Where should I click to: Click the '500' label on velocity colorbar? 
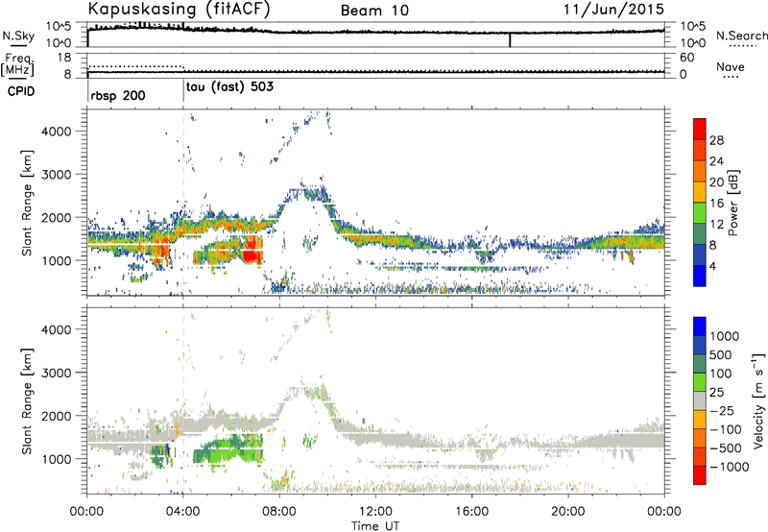(x=722, y=355)
